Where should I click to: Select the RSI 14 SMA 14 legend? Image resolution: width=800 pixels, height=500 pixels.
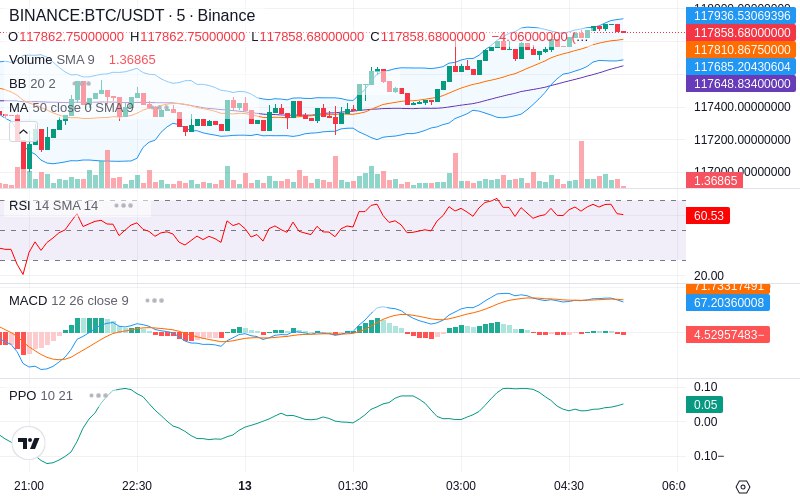pyautogui.click(x=54, y=206)
